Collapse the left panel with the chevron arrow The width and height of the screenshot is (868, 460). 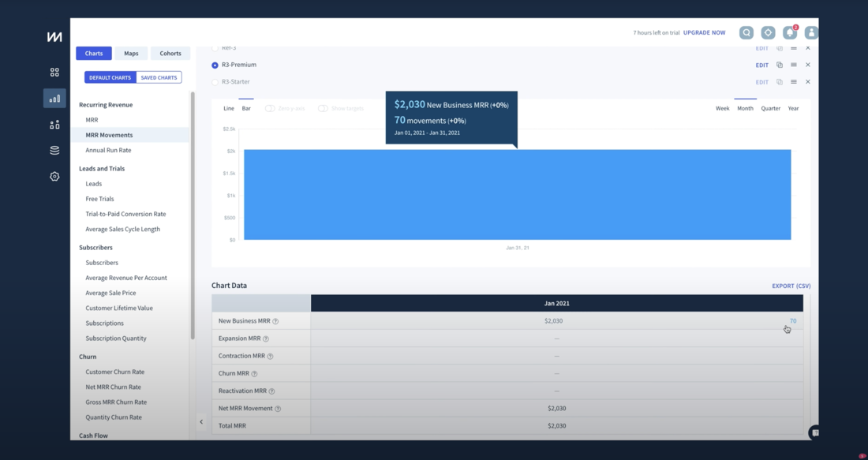click(x=201, y=421)
